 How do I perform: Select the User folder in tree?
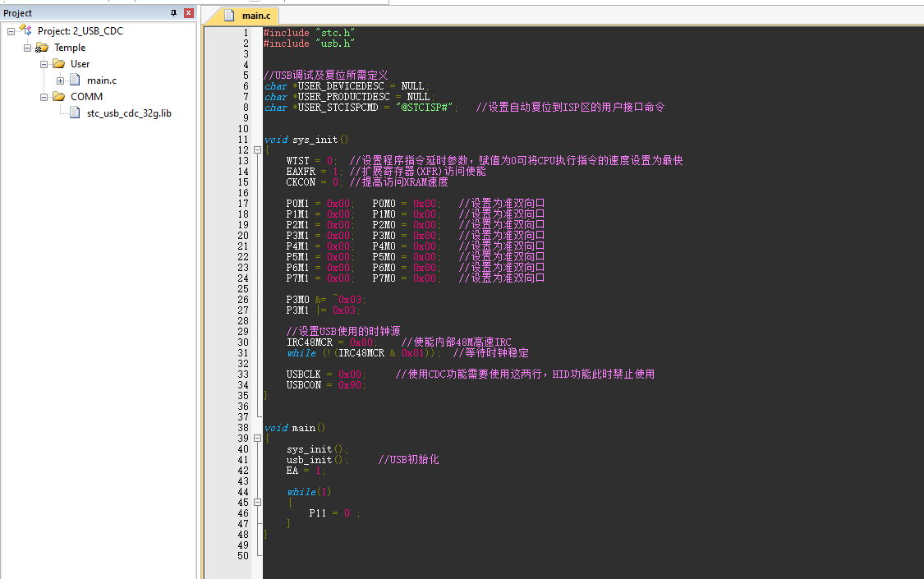[80, 64]
